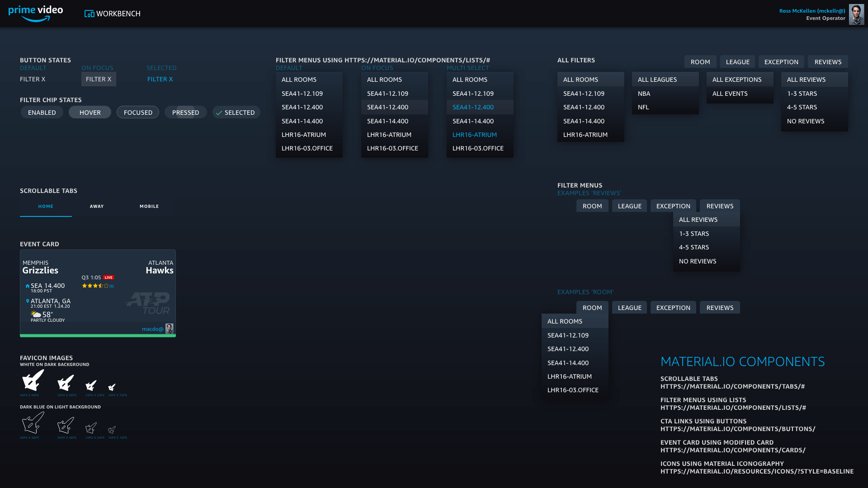
Task: Click the Workbench icon in header
Action: pos(89,14)
